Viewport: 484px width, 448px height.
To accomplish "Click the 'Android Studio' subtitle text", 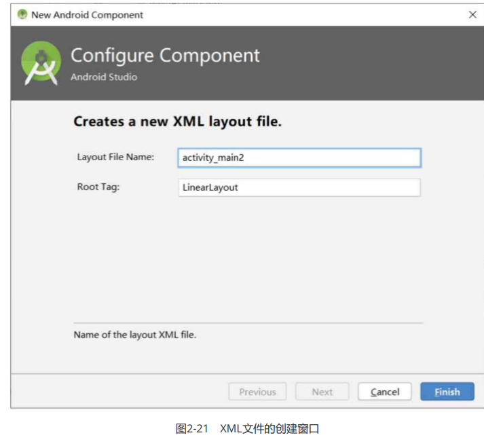I will 104,77.
